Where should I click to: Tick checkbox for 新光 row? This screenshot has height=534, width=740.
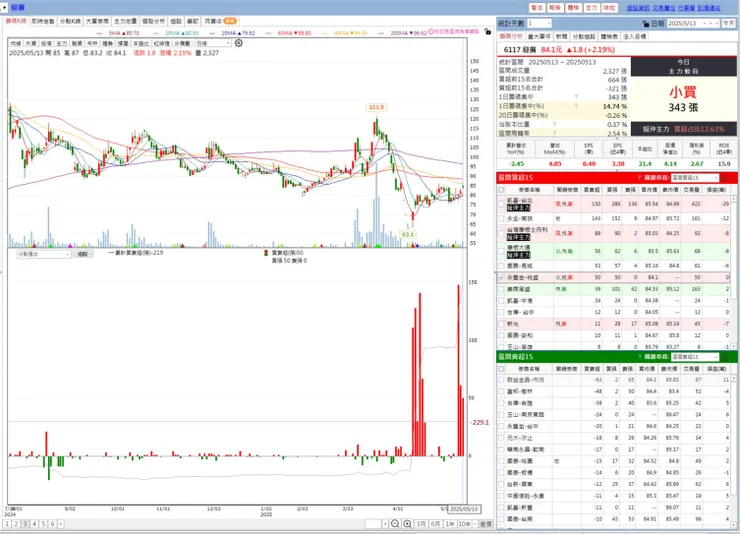point(501,324)
